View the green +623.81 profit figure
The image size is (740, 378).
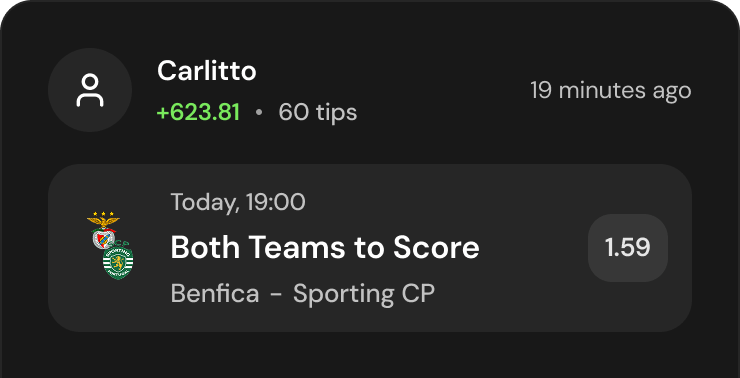pos(198,113)
